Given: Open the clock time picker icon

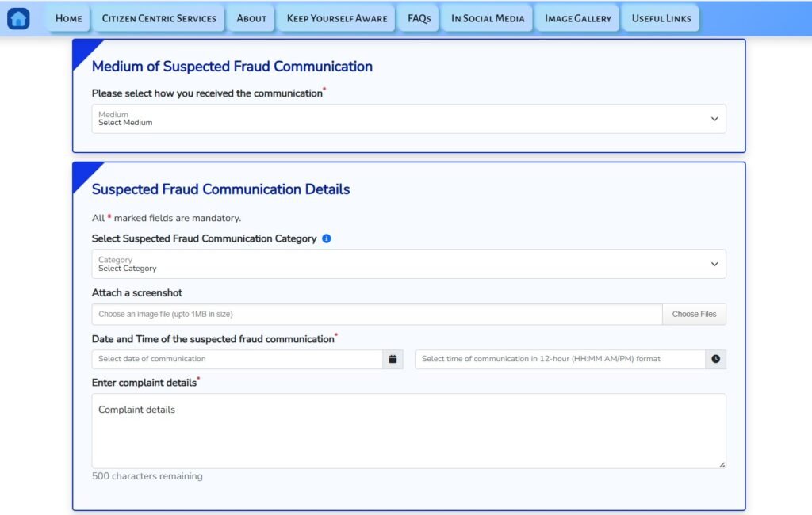Looking at the screenshot, I should 715,359.
